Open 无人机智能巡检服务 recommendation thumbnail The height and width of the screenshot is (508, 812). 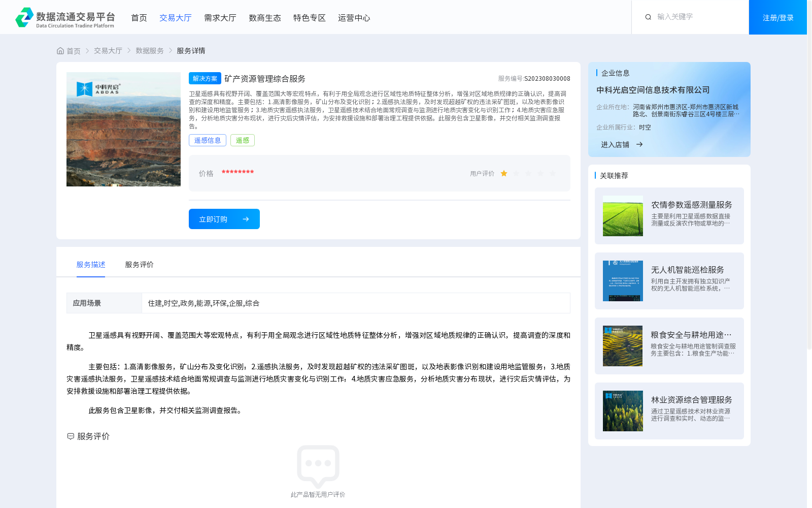[x=623, y=281]
